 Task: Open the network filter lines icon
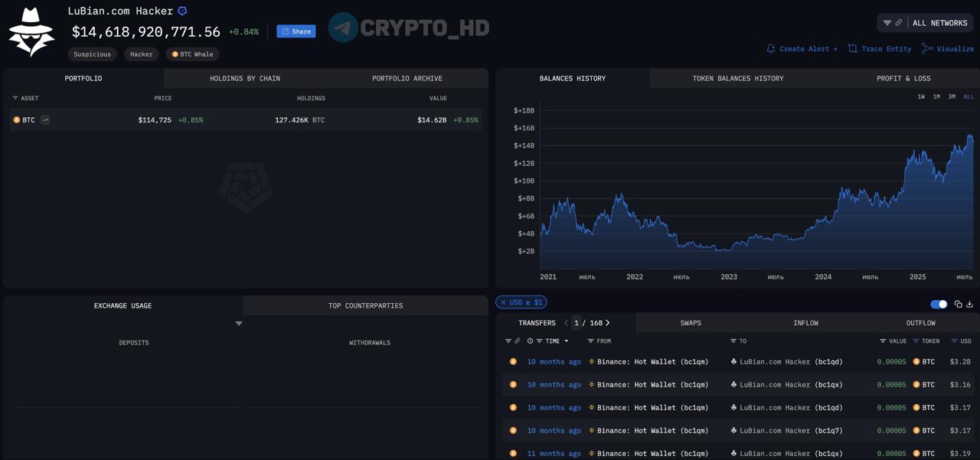click(887, 23)
